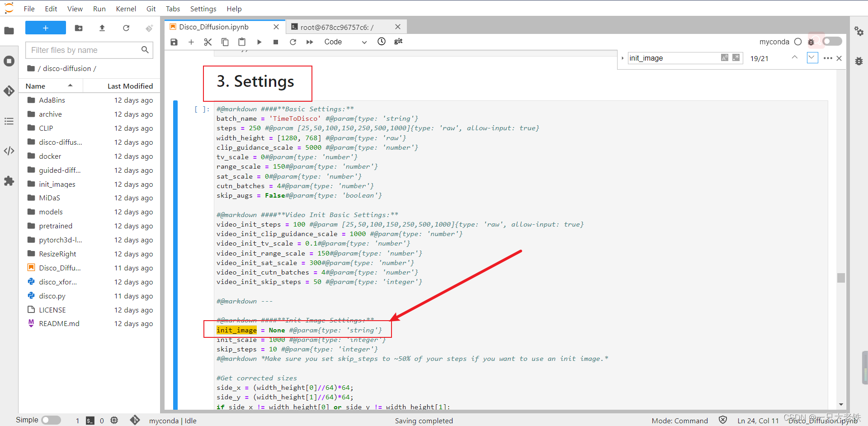The width and height of the screenshot is (868, 426).
Task: Restart the kernel
Action: (x=293, y=42)
